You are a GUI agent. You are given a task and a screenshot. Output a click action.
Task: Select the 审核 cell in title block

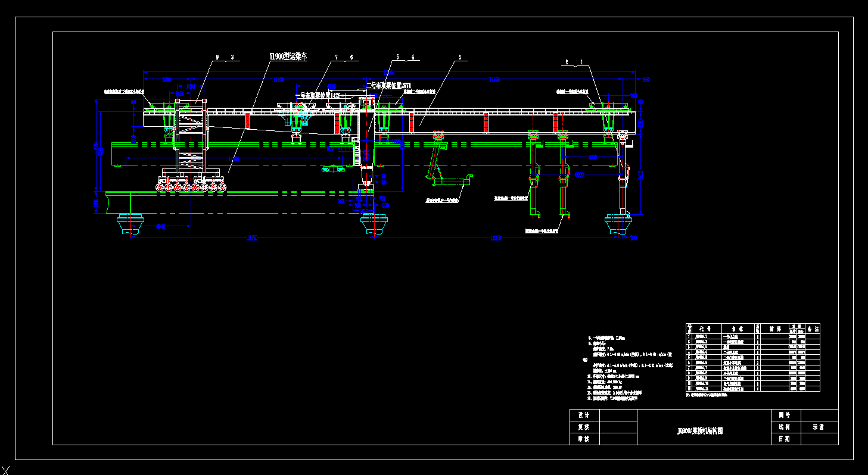point(583,439)
